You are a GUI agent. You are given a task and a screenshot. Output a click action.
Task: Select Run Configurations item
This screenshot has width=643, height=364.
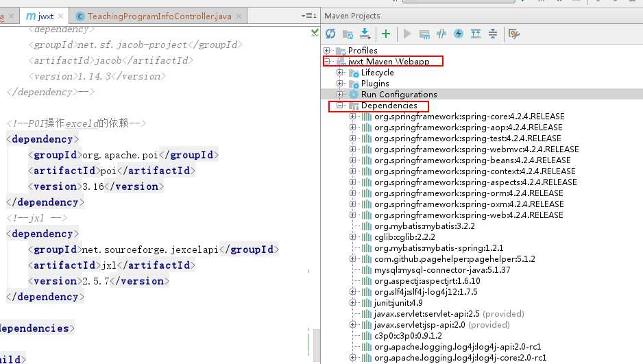coord(399,95)
